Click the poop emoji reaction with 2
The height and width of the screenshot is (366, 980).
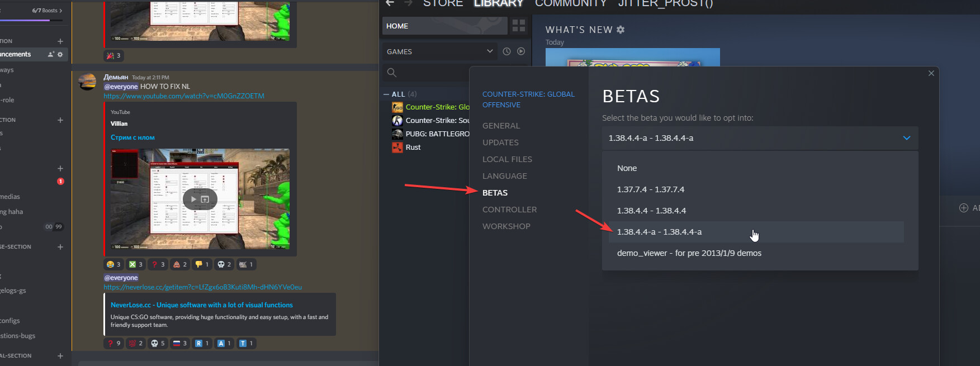[180, 264]
